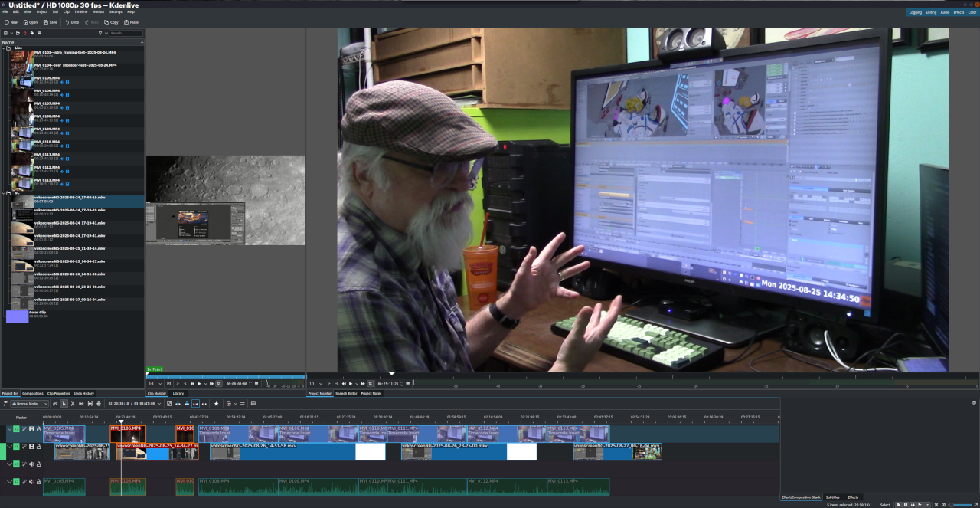
Task: Toggle mute on audio track A1
Action: (31, 464)
